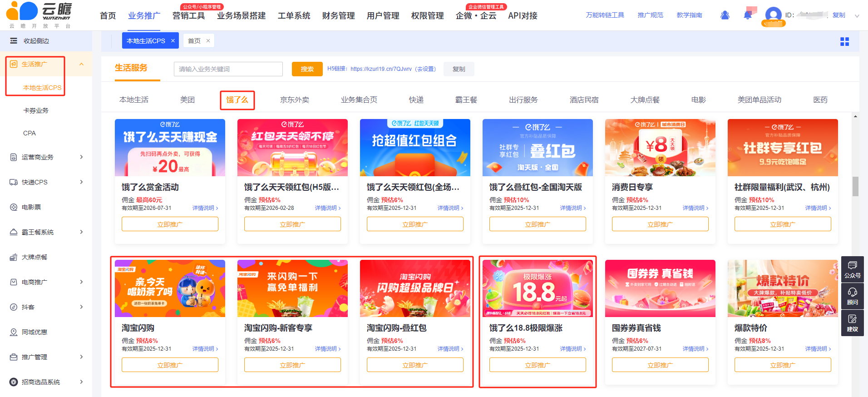
Task: Open the 抢超值红包组合 banner thumbnail
Action: 415,148
